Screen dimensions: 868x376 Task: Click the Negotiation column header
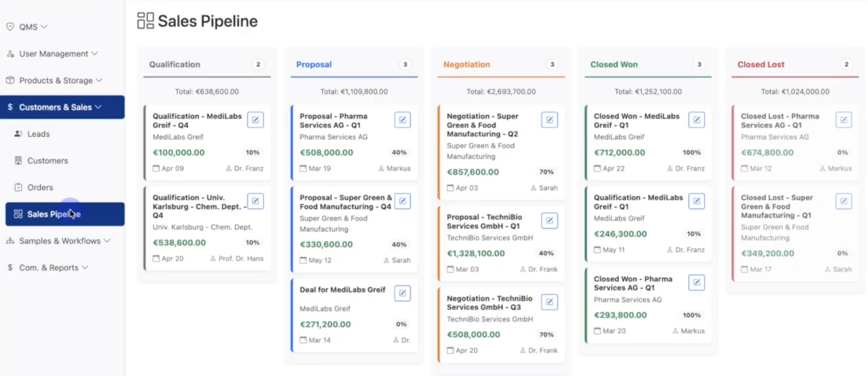tap(467, 64)
